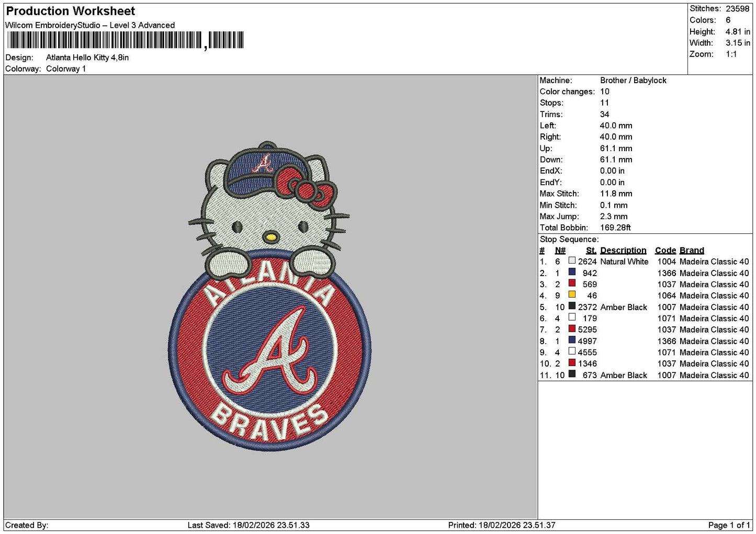
Task: Click the 'Up:' value '61.1 mm'
Action: coord(616,149)
